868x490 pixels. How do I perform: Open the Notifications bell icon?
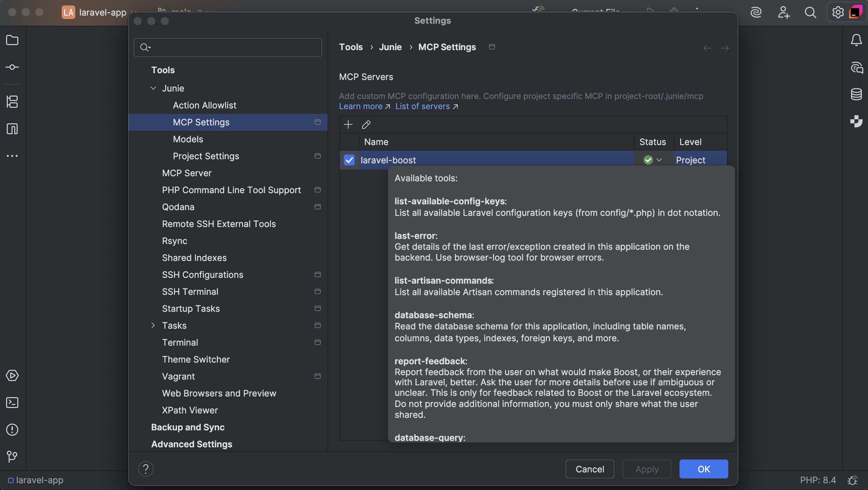856,40
